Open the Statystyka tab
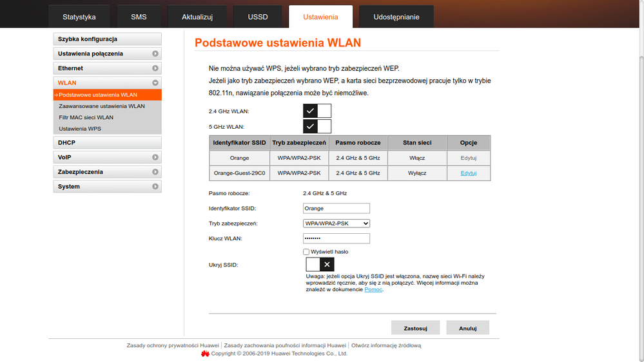Image resolution: width=644 pixels, height=362 pixels. 79,17
